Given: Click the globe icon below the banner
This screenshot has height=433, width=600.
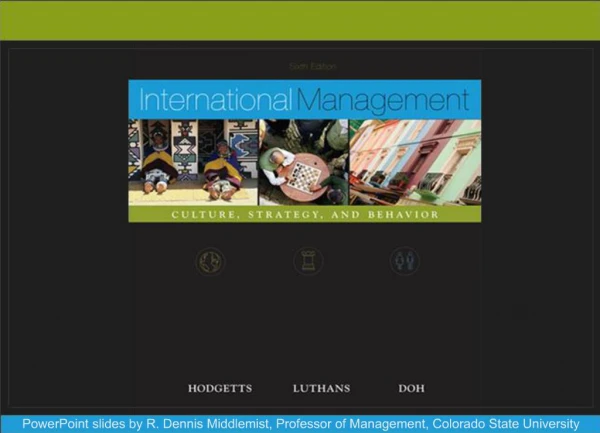Looking at the screenshot, I should [210, 262].
